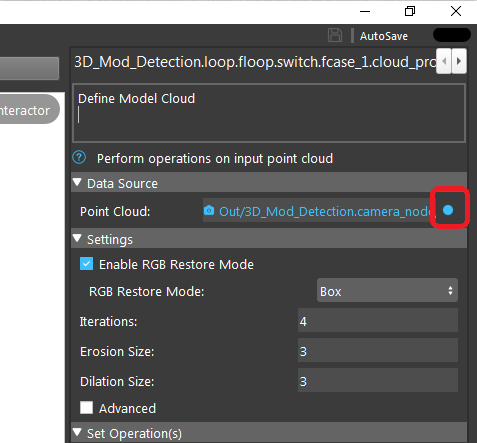The height and width of the screenshot is (443, 477).
Task: Click the Dilation Size input field
Action: click(x=378, y=381)
